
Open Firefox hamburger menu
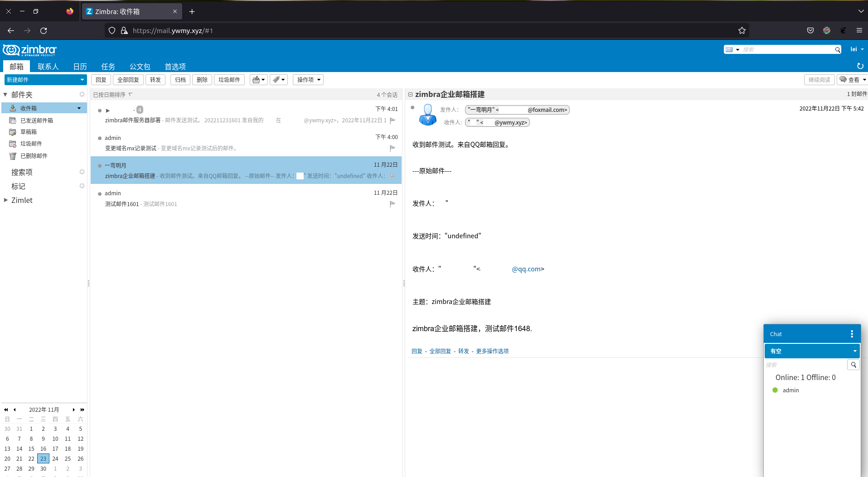[859, 30]
